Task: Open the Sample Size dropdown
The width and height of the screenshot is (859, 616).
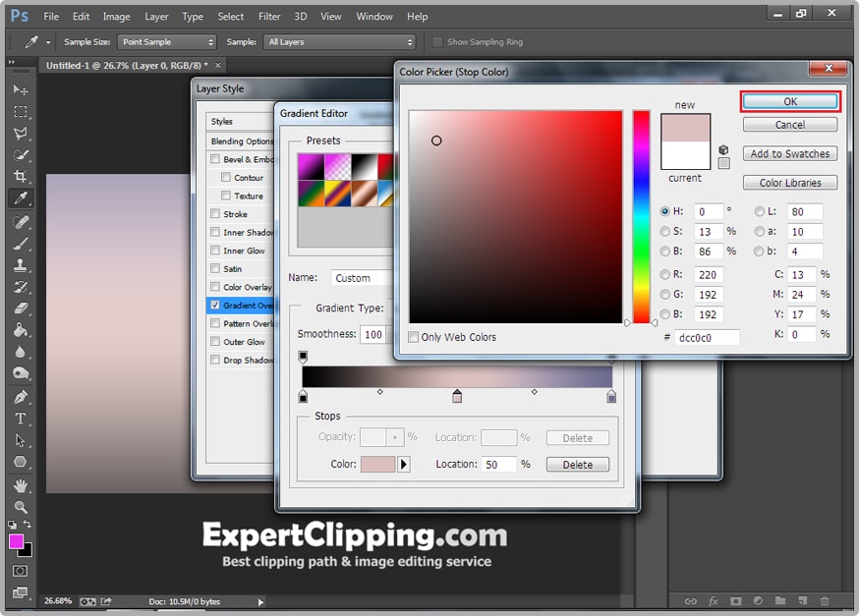Action: [166, 42]
